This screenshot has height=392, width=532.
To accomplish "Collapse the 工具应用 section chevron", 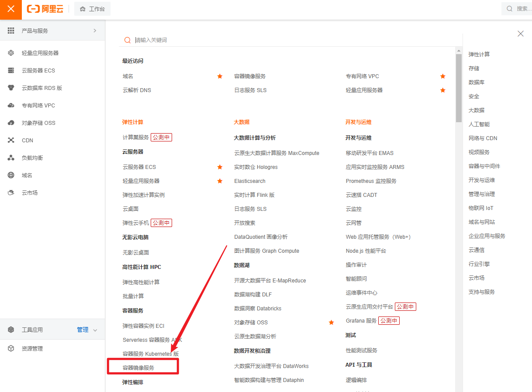I will coord(95,330).
